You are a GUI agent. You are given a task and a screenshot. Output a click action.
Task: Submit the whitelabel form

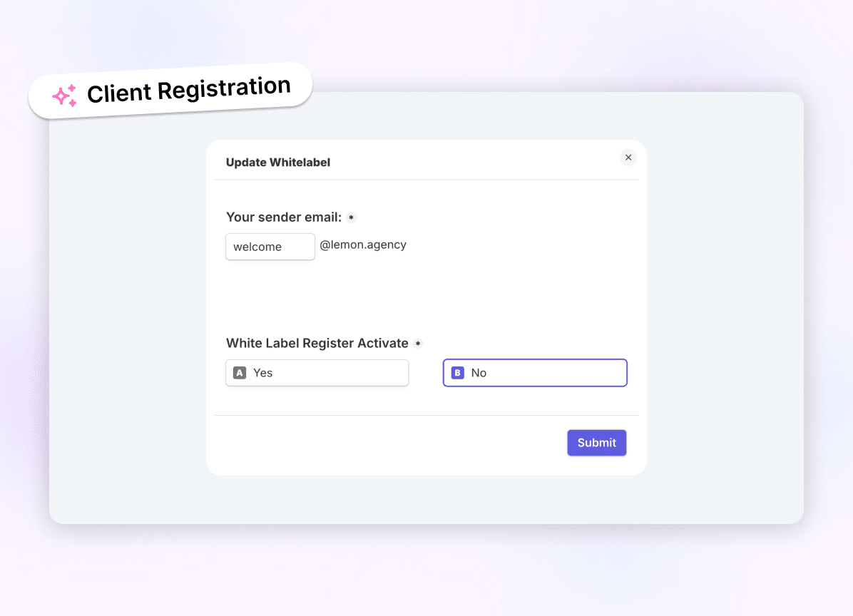(597, 443)
